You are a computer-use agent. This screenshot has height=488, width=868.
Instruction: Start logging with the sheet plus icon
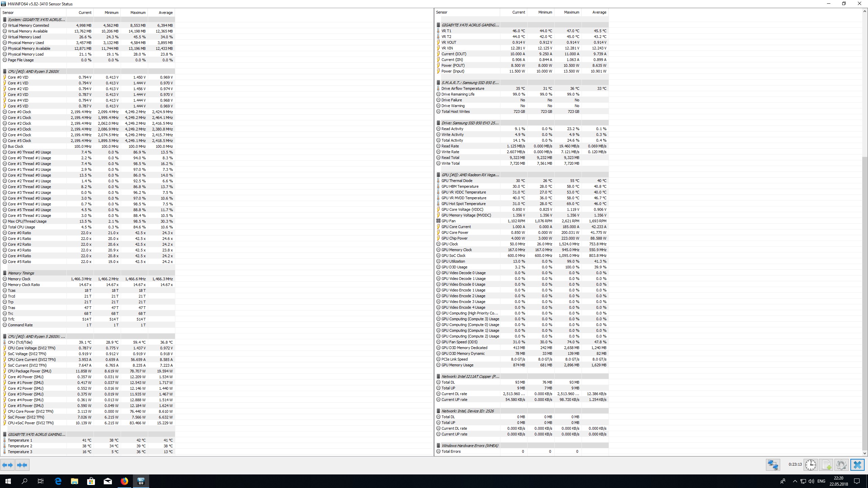click(x=826, y=465)
